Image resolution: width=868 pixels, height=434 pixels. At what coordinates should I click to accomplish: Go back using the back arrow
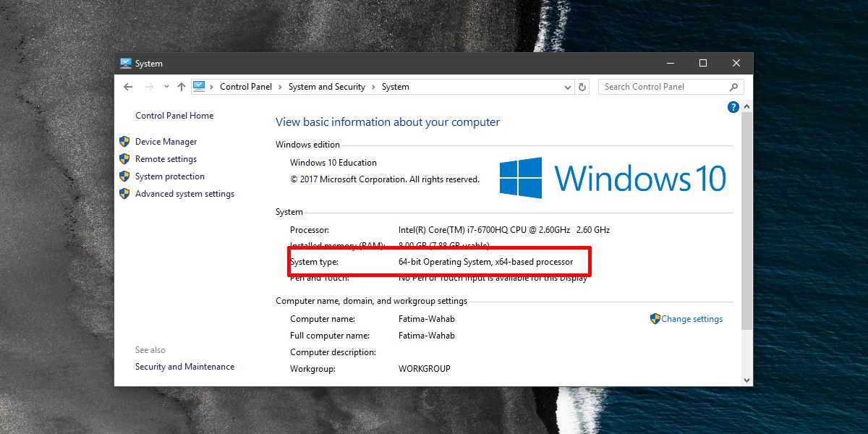[128, 87]
